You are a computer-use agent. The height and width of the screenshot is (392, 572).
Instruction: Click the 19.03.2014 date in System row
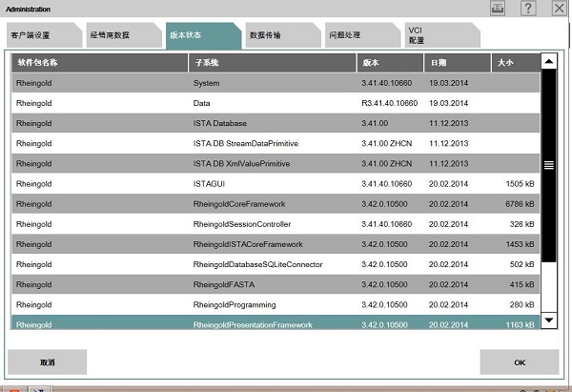[448, 83]
